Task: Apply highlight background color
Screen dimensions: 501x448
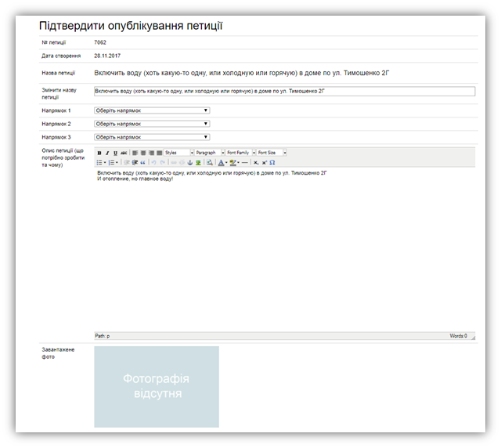Action: pos(233,162)
